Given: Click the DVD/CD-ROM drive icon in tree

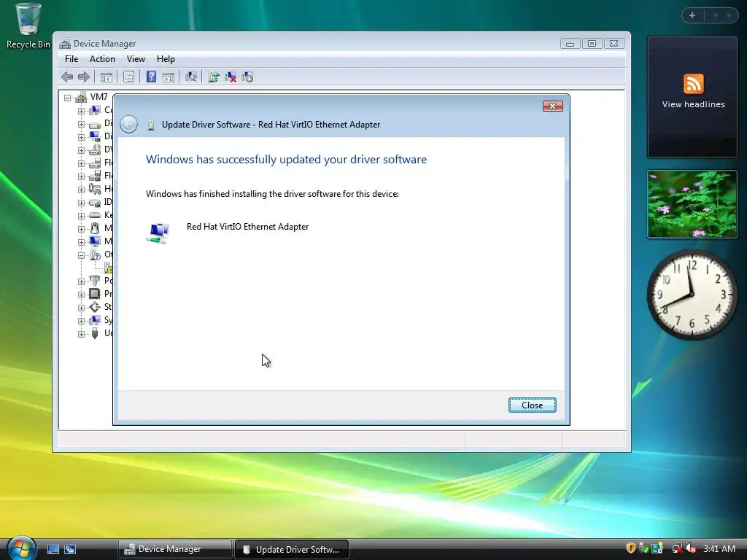Looking at the screenshot, I should coord(95,149).
